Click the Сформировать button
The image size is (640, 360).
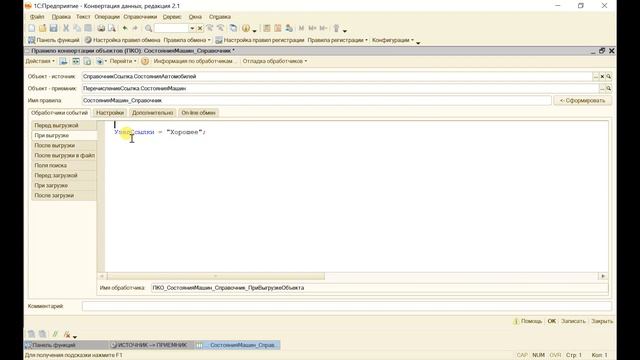tap(582, 100)
